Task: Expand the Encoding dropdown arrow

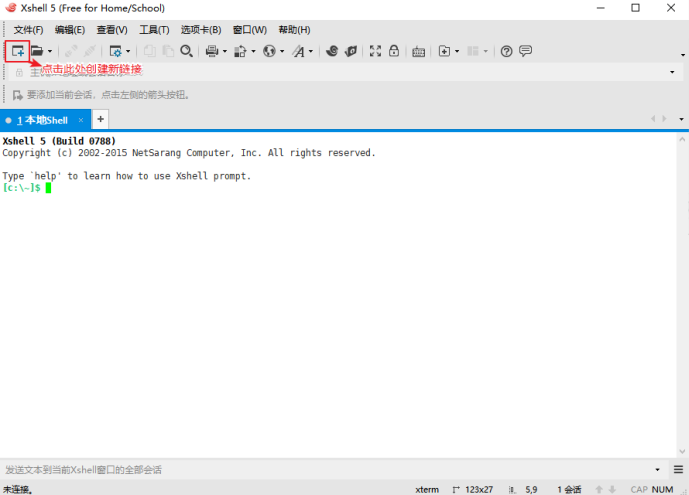Action: [282, 52]
